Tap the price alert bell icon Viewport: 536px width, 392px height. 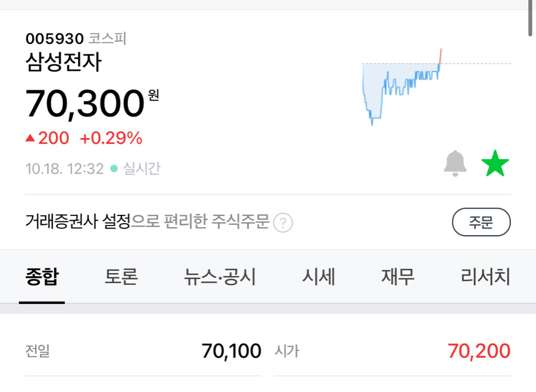pos(455,163)
